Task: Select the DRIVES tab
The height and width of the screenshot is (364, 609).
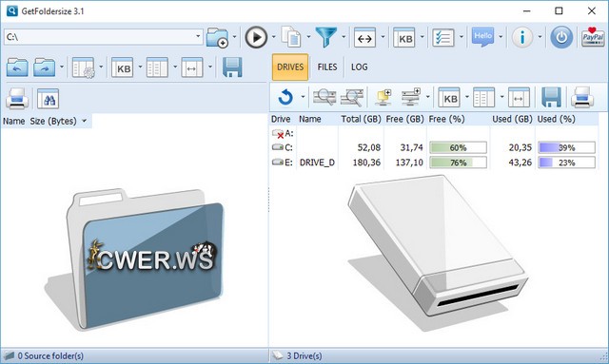Action: [x=290, y=67]
